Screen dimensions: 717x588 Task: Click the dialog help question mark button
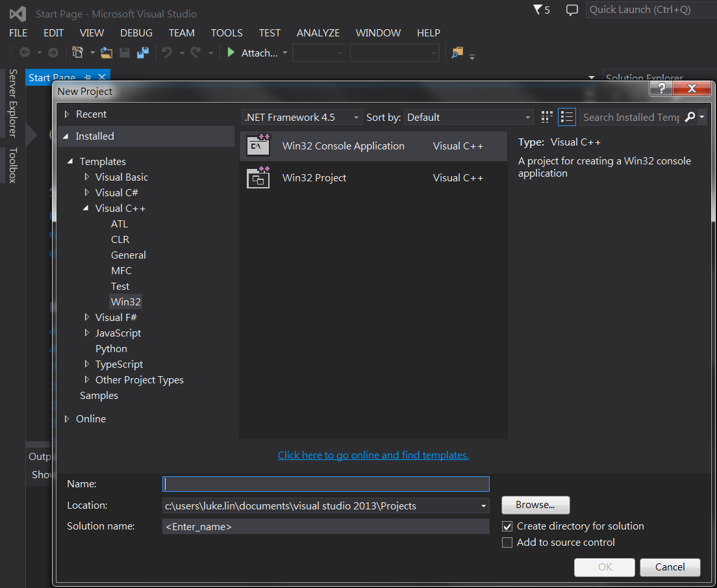pos(661,89)
